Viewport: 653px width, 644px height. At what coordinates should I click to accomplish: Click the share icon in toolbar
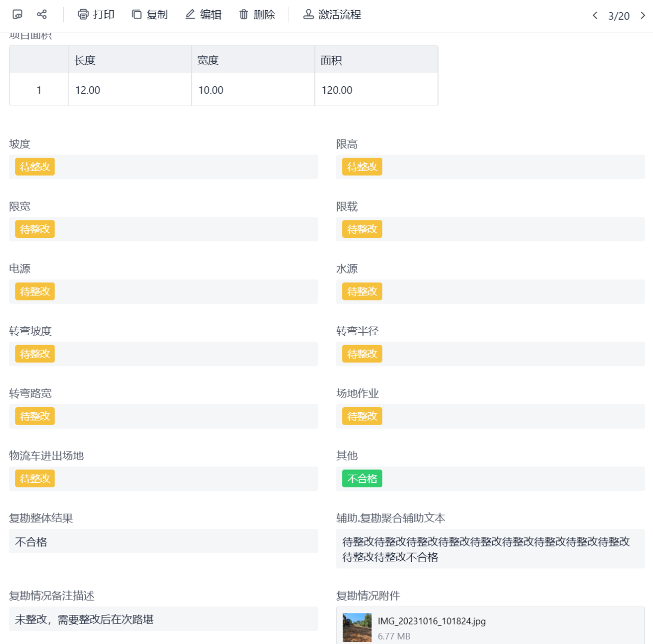coord(42,14)
